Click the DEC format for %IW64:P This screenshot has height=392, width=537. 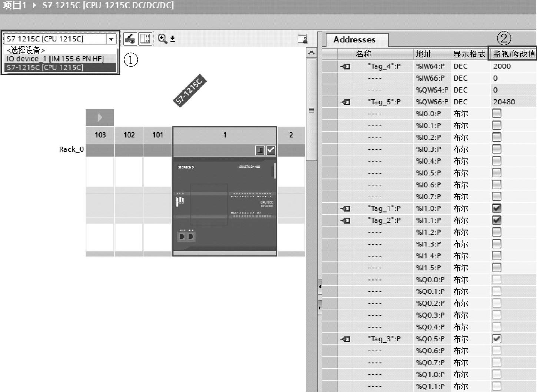461,66
